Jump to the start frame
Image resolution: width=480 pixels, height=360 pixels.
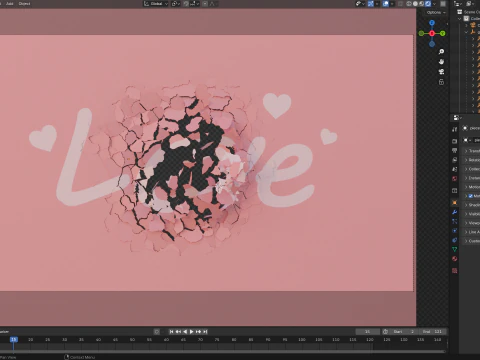tap(171, 332)
